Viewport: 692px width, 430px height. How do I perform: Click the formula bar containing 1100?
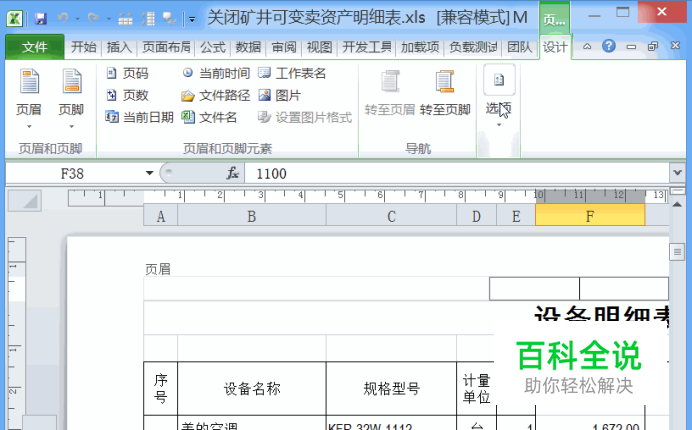pyautogui.click(x=456, y=174)
